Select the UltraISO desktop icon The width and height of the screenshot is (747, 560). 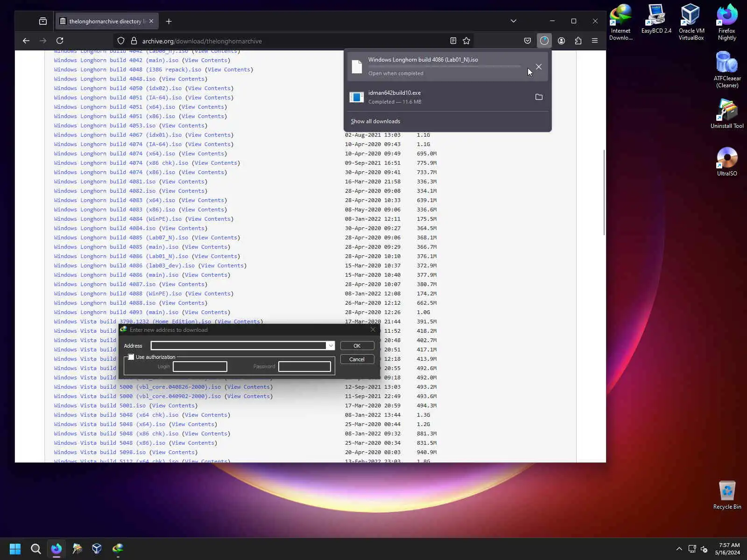pos(727,161)
